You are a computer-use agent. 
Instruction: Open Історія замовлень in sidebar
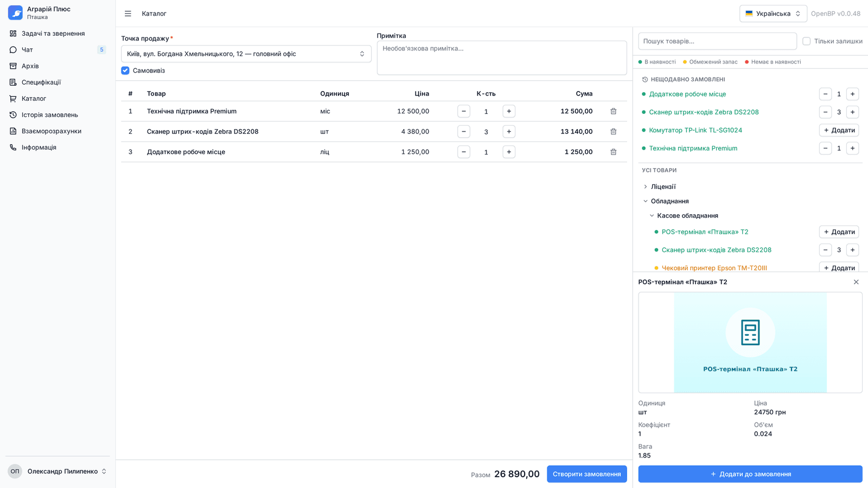coord(50,115)
